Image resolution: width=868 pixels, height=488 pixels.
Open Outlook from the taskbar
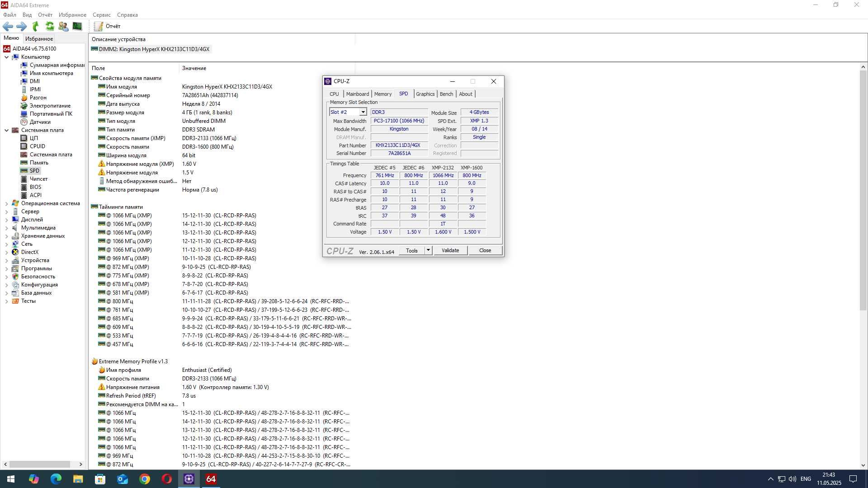123,479
